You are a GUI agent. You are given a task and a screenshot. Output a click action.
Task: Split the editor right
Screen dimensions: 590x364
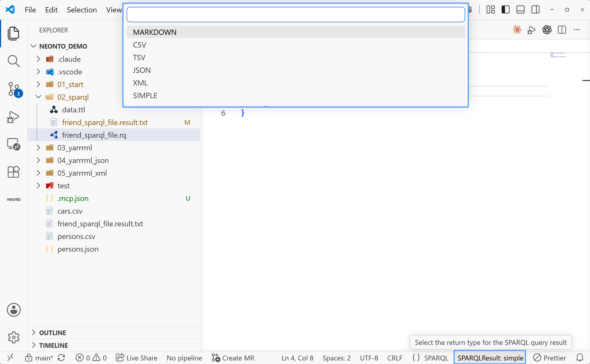click(x=562, y=30)
